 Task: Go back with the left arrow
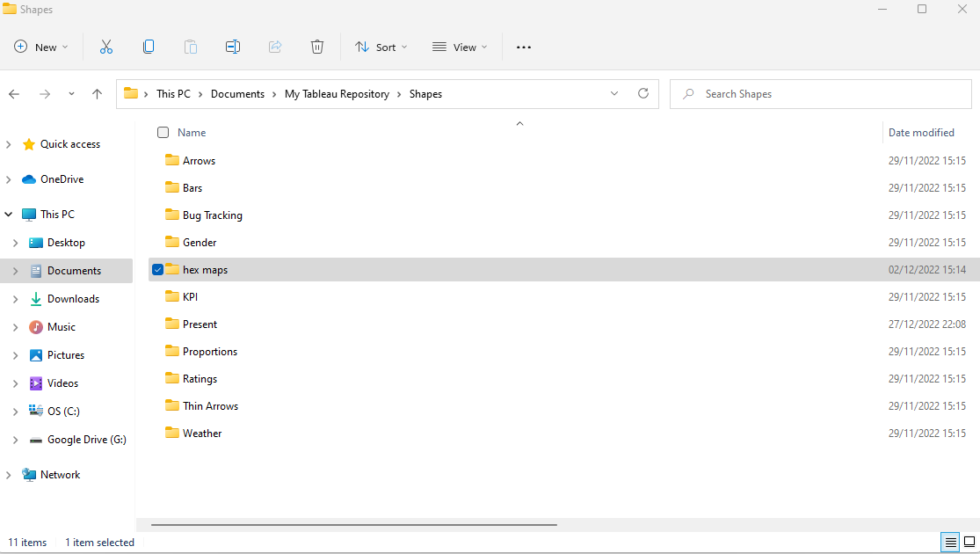tap(14, 94)
